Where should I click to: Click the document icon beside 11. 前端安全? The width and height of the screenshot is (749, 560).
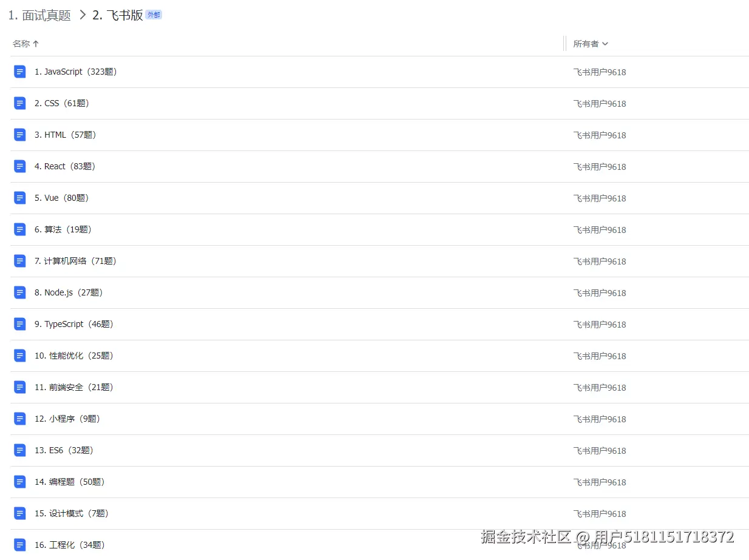coord(20,386)
